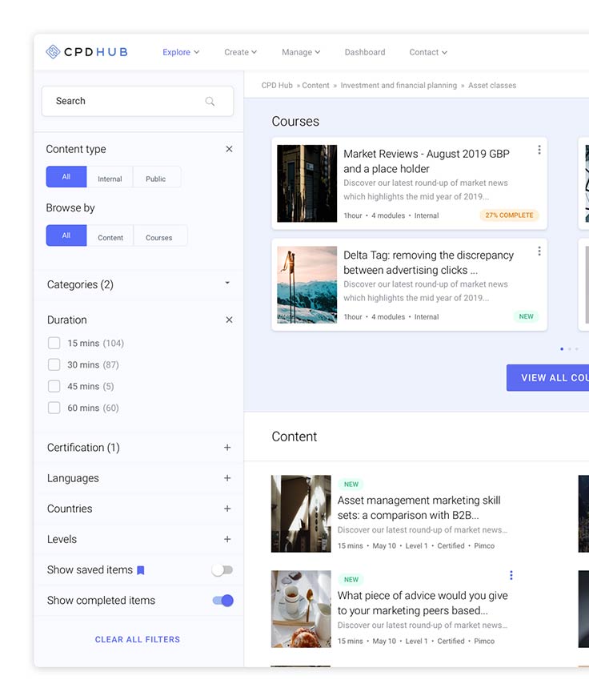Image resolution: width=589 pixels, height=700 pixels.
Task: Close the Duration filter section
Action: click(x=229, y=320)
